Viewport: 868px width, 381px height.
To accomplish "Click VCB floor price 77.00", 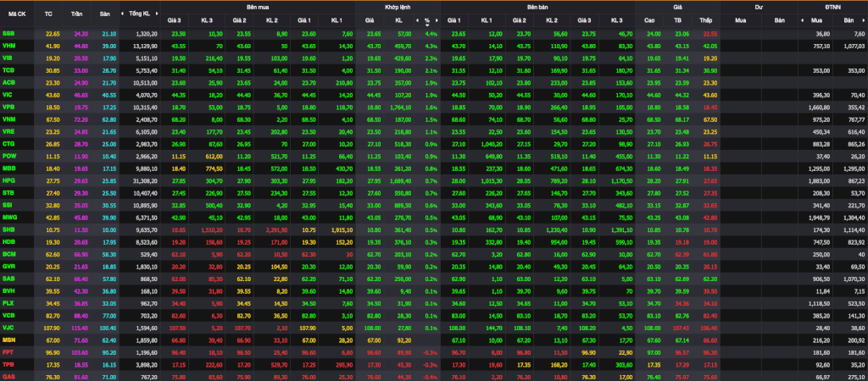I will pos(108,315).
